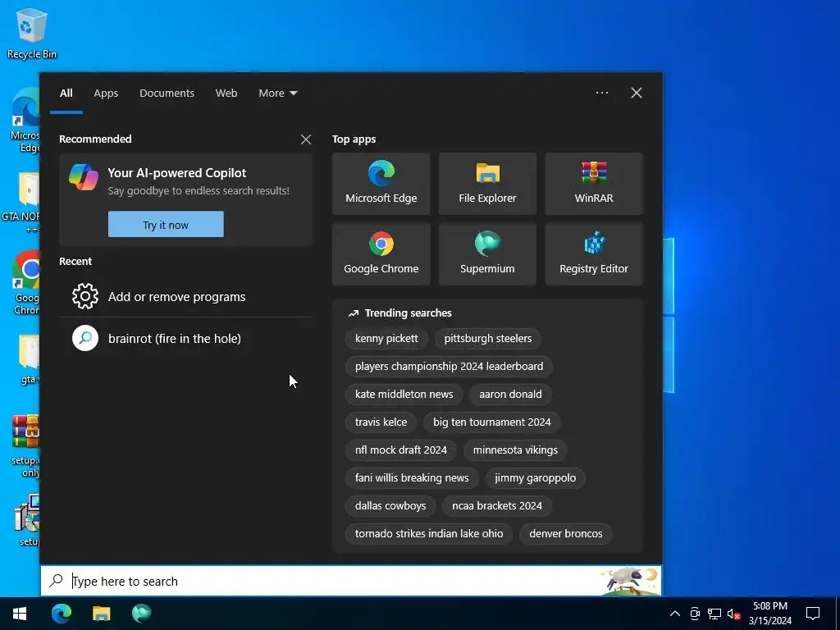Open Microsoft Edge from the taskbar
Viewport: 840px width, 630px height.
(x=62, y=614)
